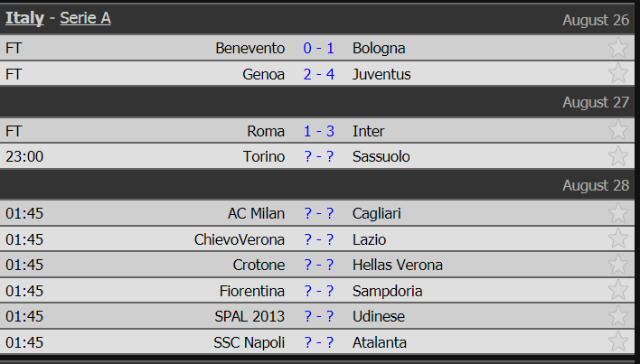Favorite the Crotone vs Hellas Verona match
This screenshot has width=640, height=364.
click(x=618, y=265)
